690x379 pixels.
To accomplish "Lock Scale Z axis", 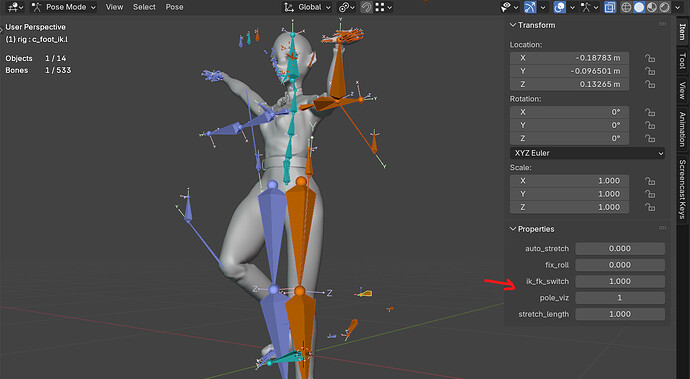I will [650, 207].
